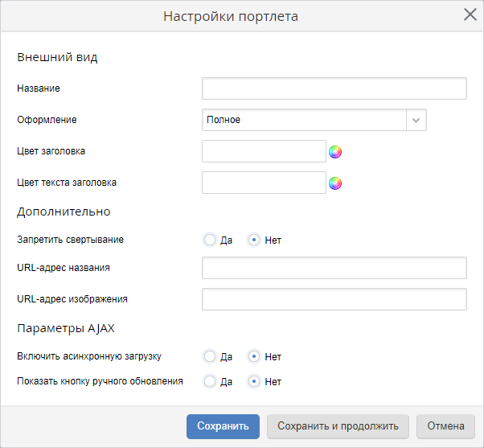Expand the Оформление dropdown arrow
484x448 pixels.
point(416,120)
